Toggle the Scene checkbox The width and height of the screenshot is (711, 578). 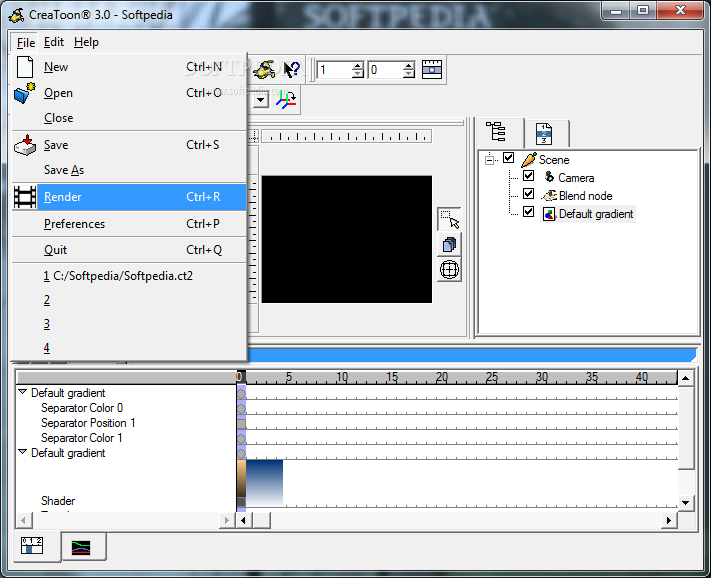click(x=509, y=158)
